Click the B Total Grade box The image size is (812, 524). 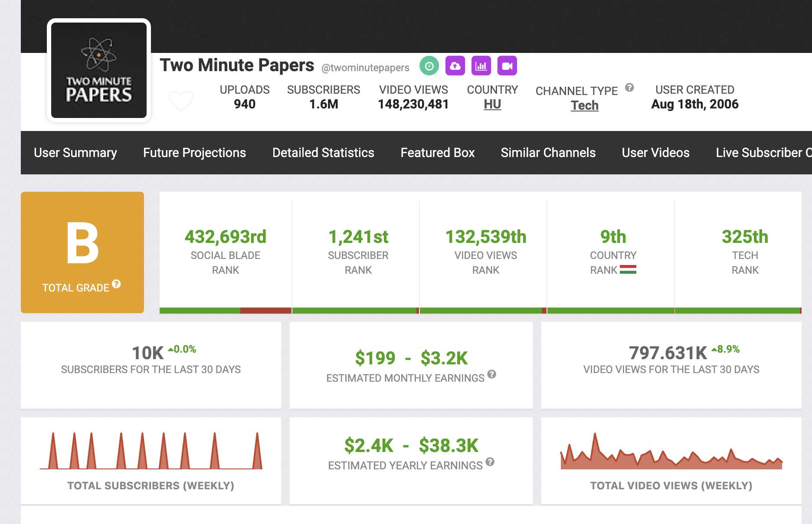(82, 252)
